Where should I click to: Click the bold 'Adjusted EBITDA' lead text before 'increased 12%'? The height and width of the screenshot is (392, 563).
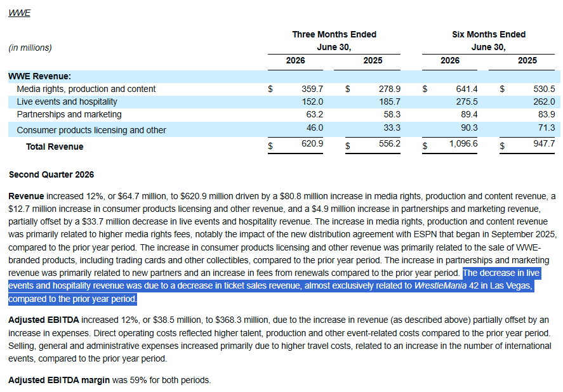click(x=44, y=320)
